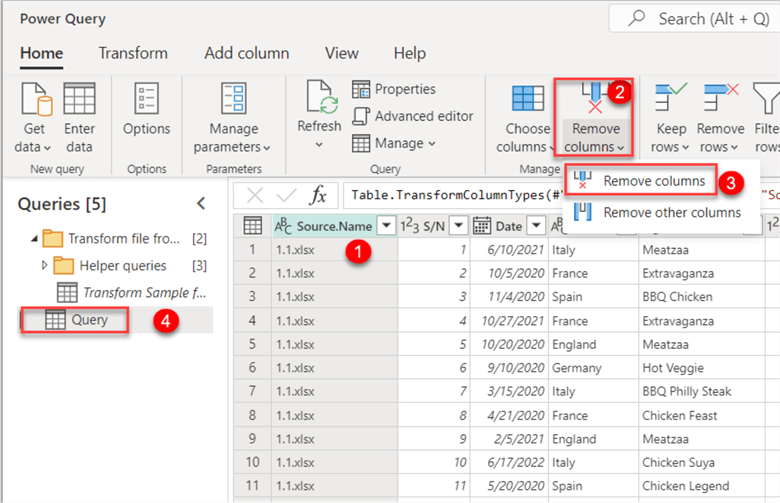
Task: Switch to the Transform tab
Action: tap(133, 53)
